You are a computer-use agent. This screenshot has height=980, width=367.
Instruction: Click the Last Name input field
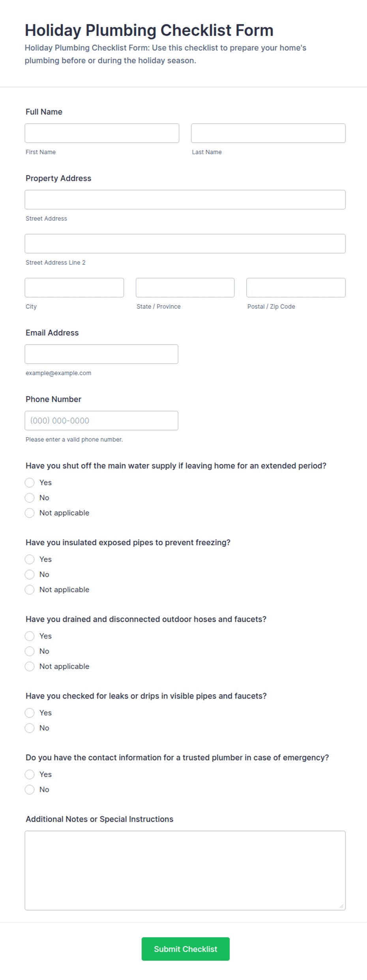pos(268,133)
